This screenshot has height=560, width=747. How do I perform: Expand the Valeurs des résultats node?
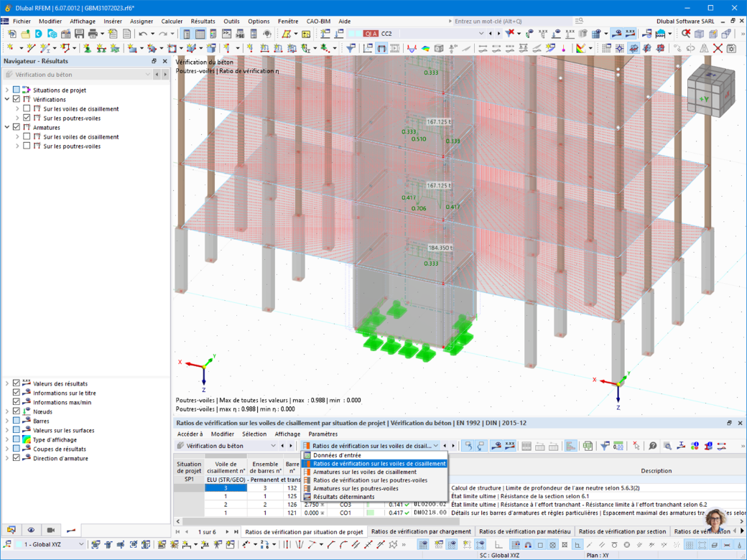tap(7, 383)
